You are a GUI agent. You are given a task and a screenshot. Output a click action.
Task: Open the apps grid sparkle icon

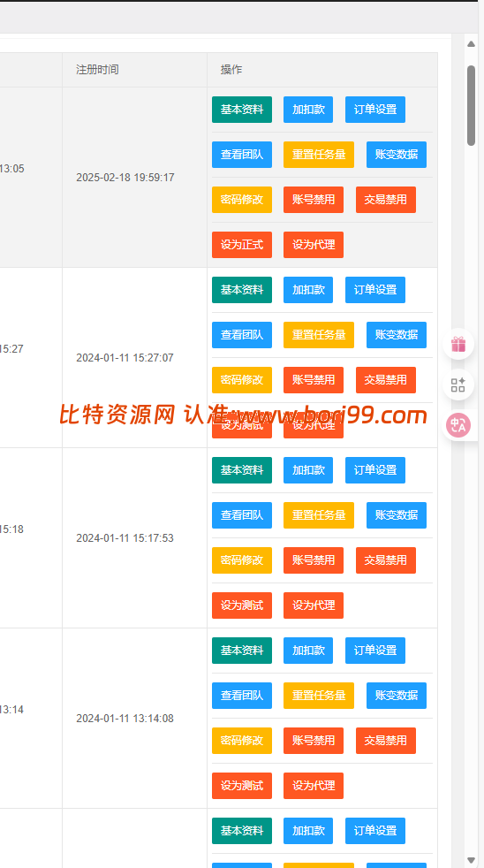458,385
